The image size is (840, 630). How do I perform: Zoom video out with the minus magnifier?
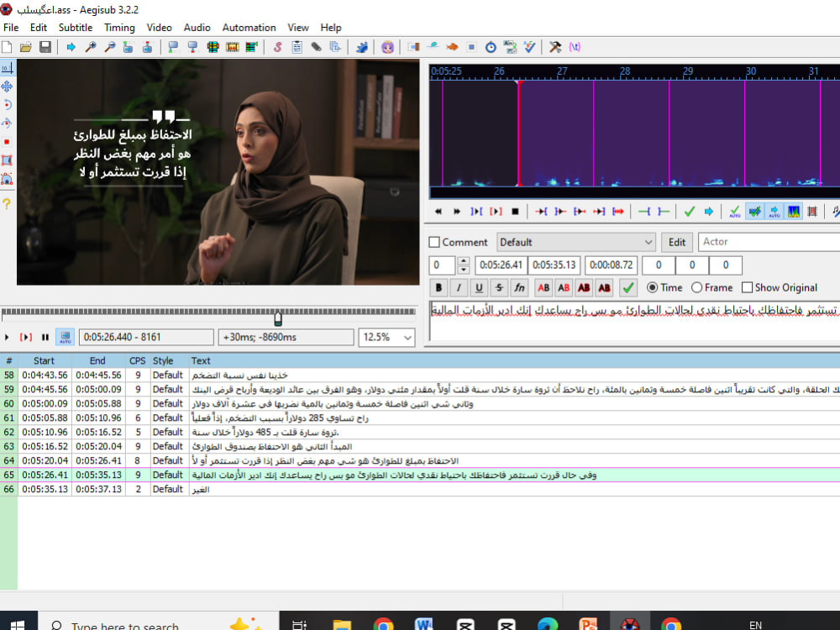[110, 47]
